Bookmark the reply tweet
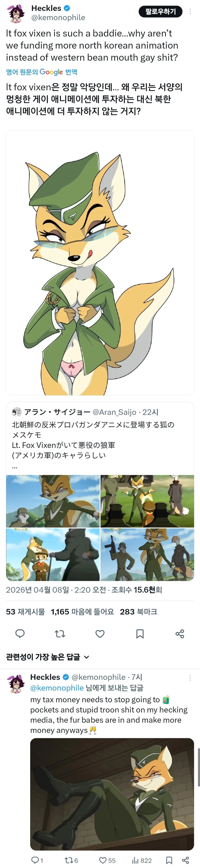 [x=169, y=860]
